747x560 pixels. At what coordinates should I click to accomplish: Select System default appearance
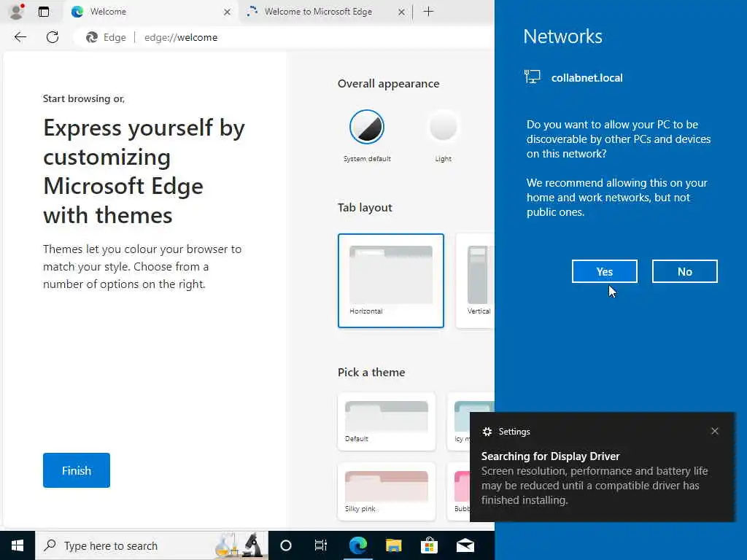[367, 136]
